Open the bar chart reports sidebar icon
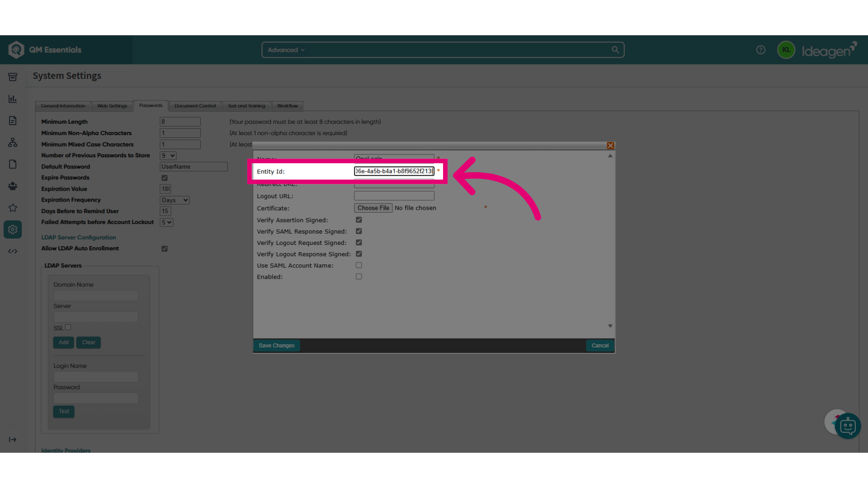The image size is (868, 488). 13,99
